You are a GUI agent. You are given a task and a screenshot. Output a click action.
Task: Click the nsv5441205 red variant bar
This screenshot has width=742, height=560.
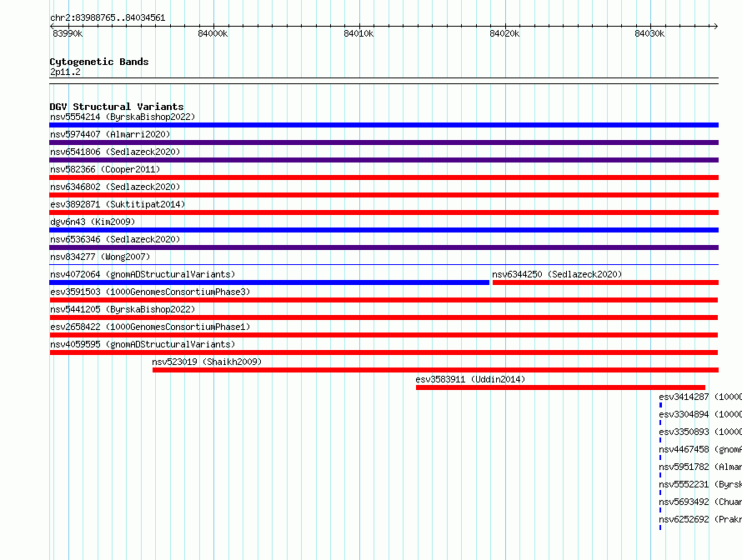click(x=384, y=317)
